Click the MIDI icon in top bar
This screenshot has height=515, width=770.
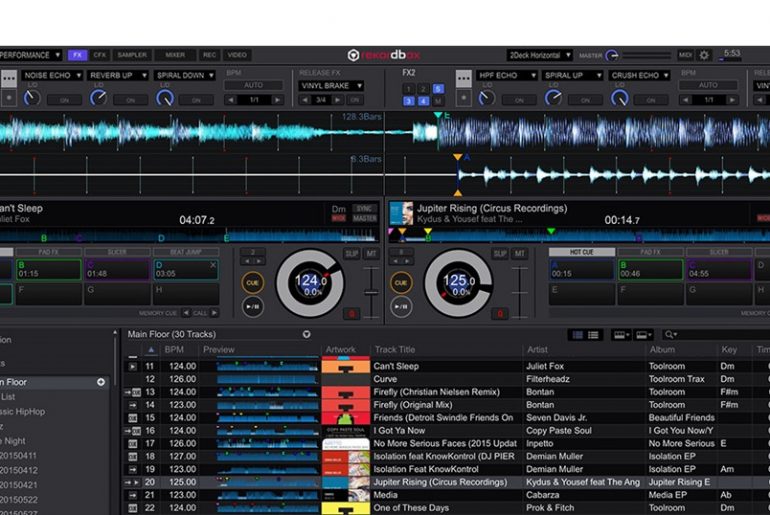click(685, 55)
